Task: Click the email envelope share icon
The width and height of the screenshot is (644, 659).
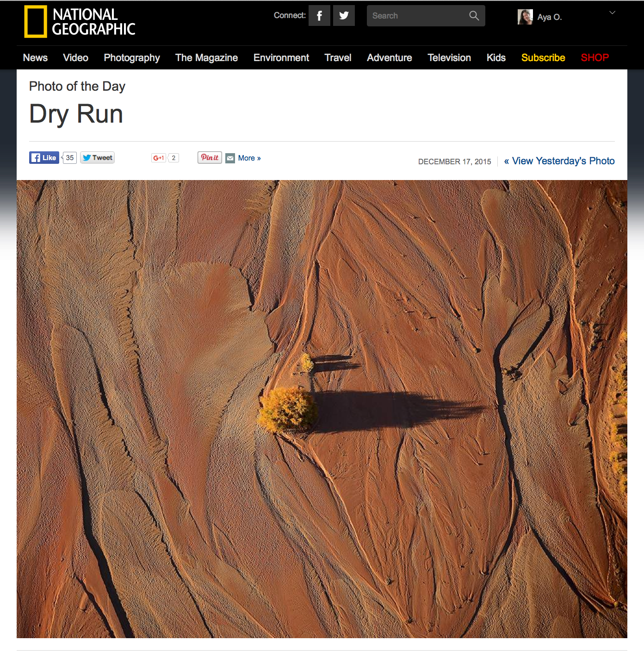Action: point(230,158)
